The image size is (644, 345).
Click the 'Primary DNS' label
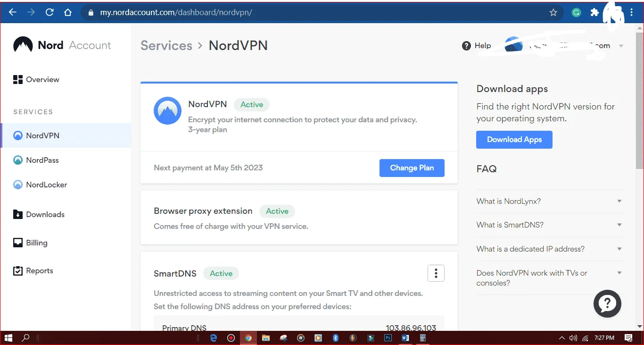point(184,328)
